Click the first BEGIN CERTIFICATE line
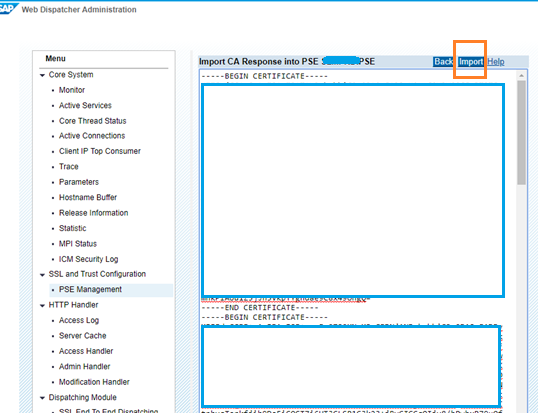The height and width of the screenshot is (414, 538). (265, 76)
